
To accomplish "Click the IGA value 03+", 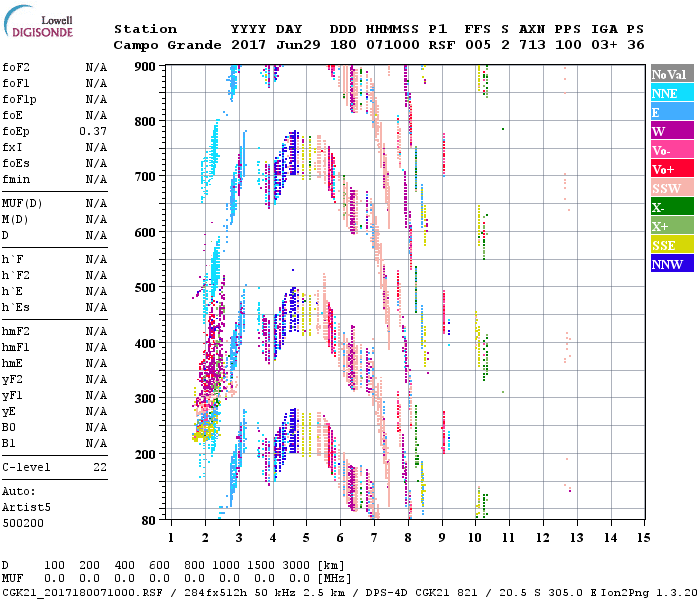I will coord(604,45).
